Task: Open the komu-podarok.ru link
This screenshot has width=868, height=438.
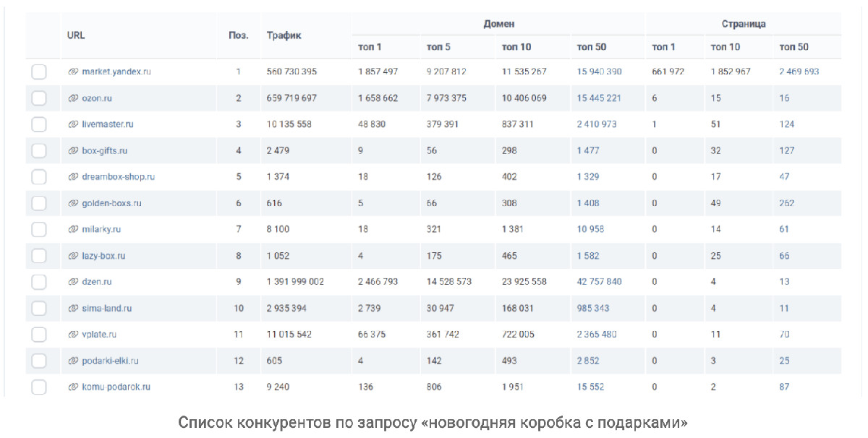Action: pyautogui.click(x=116, y=387)
